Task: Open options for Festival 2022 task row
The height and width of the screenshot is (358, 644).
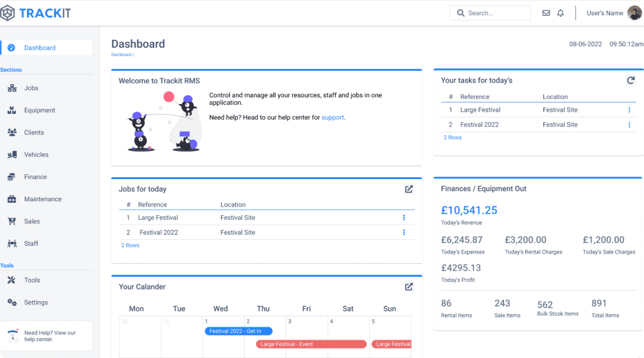Action: coord(629,125)
